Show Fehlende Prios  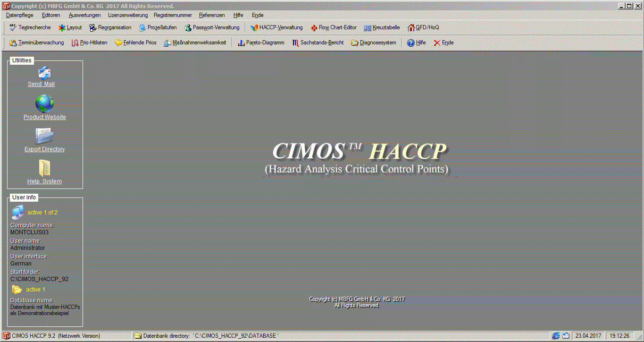pos(136,43)
